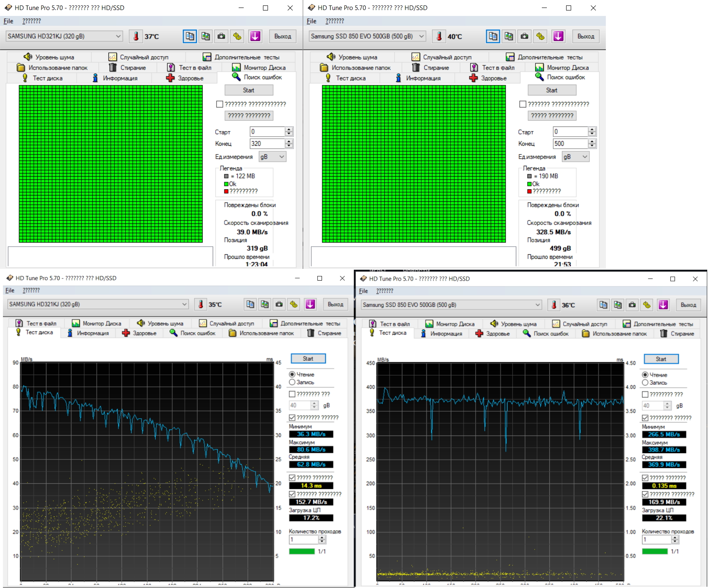This screenshot has height=588, width=711.
Task: Tick the checkbox below Start in top-left window
Action: pyautogui.click(x=219, y=104)
